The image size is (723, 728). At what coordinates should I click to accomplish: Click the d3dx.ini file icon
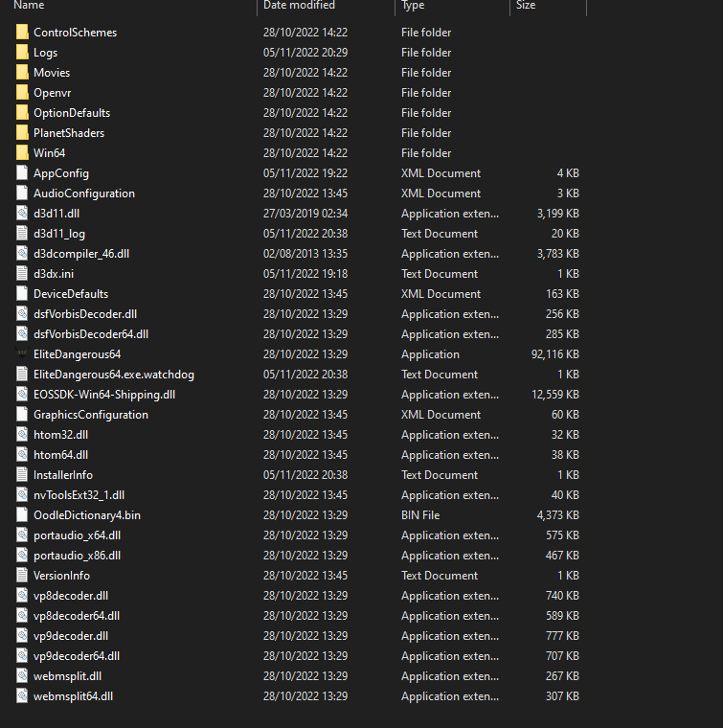22,273
